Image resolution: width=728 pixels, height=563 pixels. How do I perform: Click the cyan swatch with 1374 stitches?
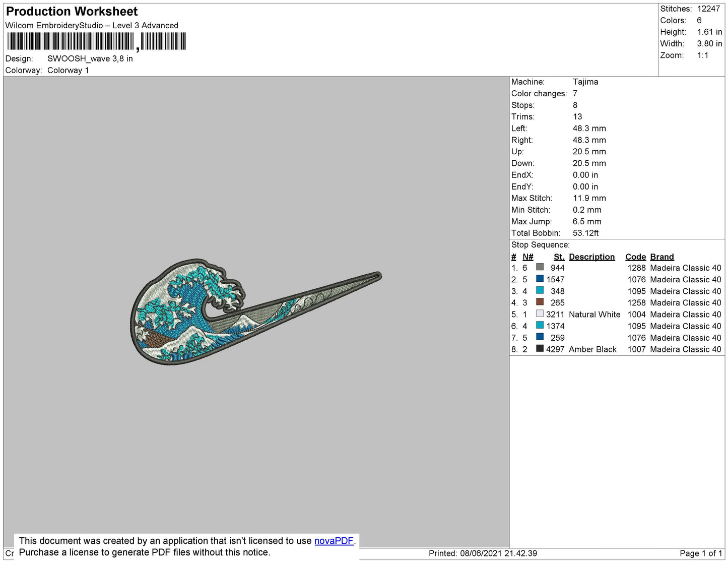point(540,325)
